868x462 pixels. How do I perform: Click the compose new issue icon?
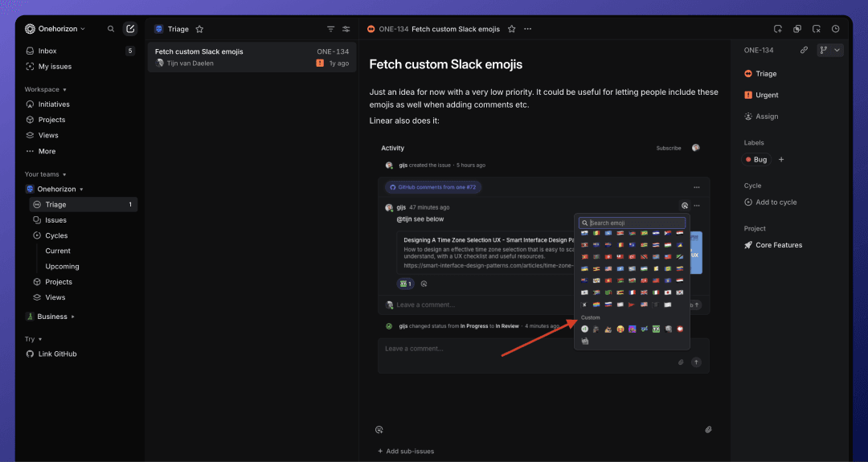pyautogui.click(x=130, y=29)
